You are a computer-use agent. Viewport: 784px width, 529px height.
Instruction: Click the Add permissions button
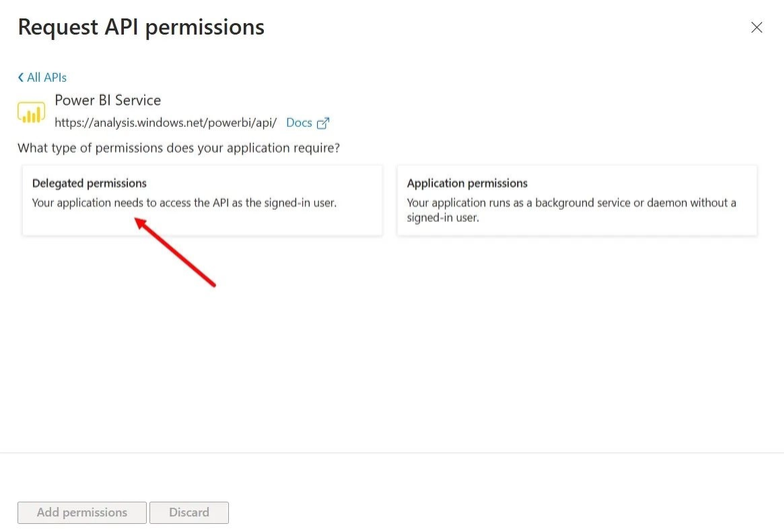82,512
